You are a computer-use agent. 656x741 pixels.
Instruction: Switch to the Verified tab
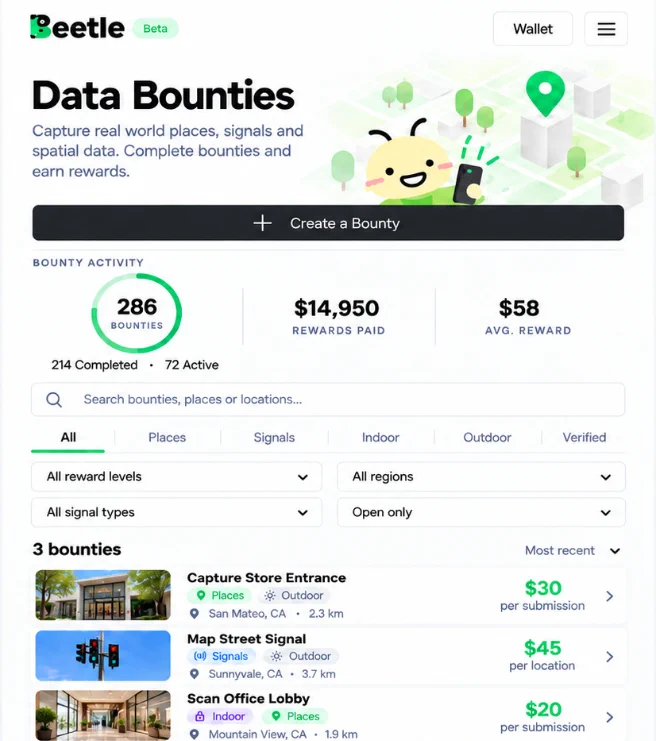tap(584, 438)
